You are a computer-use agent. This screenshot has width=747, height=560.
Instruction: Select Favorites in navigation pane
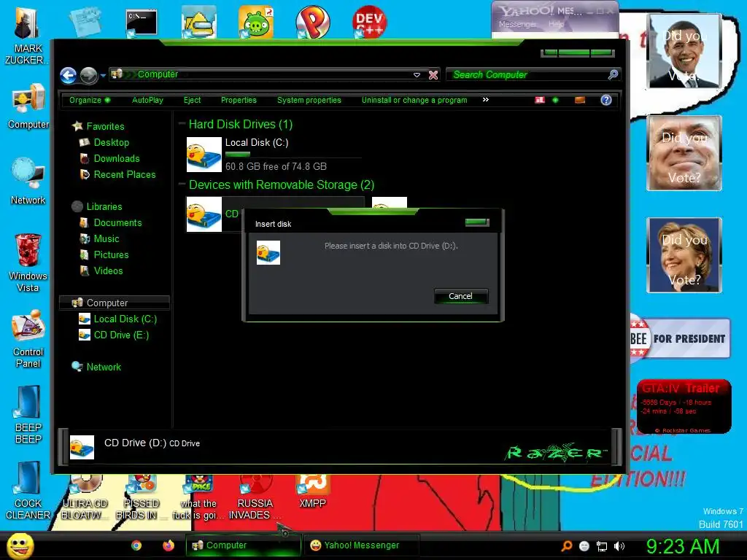point(105,126)
